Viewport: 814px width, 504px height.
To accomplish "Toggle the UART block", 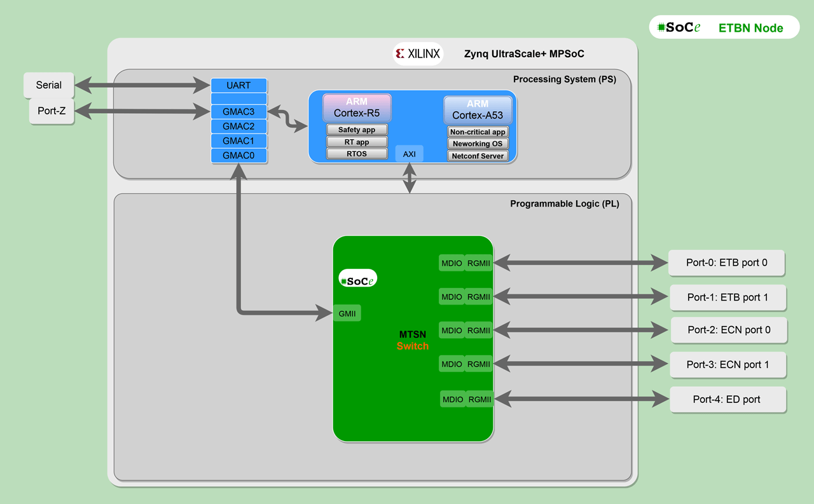I will (x=238, y=85).
